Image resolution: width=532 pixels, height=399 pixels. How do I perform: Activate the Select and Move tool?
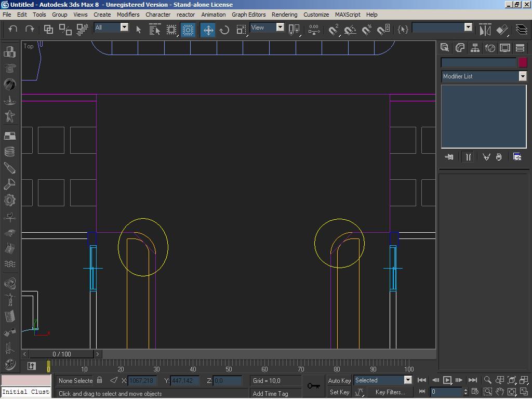pyautogui.click(x=208, y=30)
